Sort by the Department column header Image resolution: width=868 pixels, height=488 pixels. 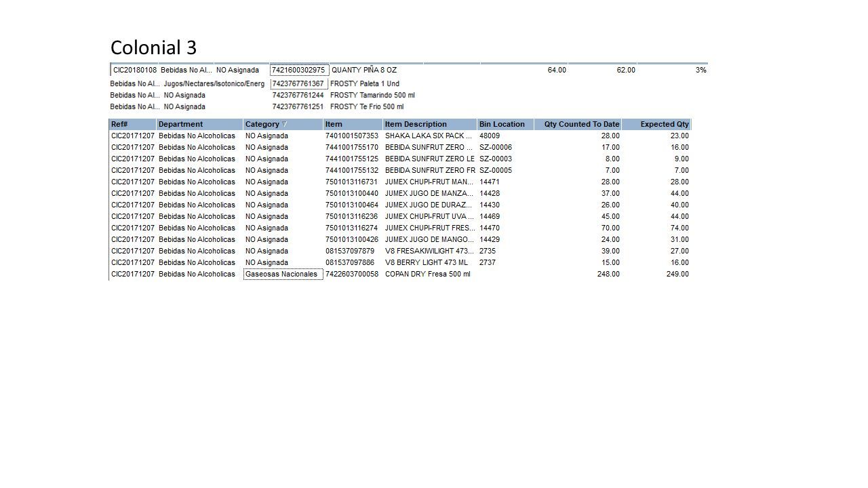(x=199, y=124)
